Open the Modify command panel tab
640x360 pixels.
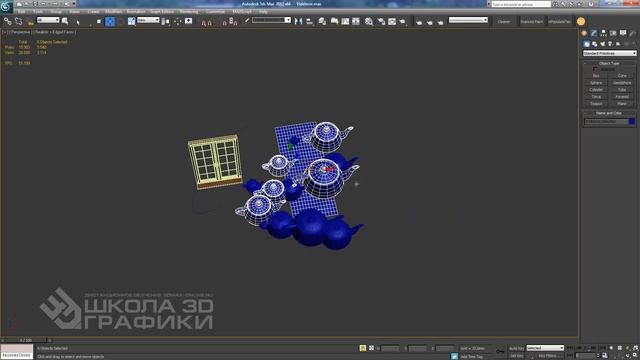(593, 33)
